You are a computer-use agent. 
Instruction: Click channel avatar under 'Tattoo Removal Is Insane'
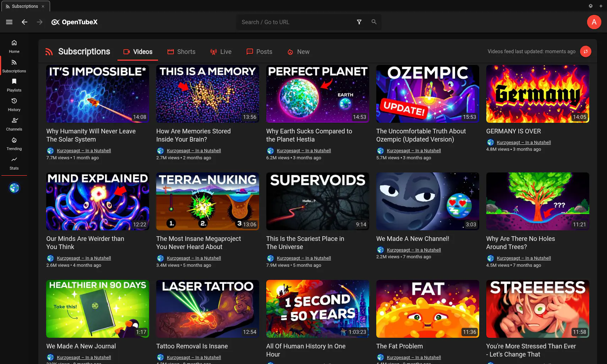[160, 357]
